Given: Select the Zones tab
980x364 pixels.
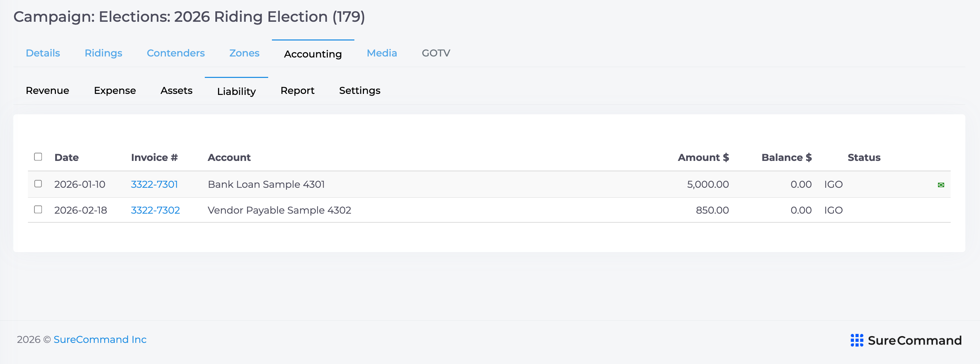Looking at the screenshot, I should point(244,53).
